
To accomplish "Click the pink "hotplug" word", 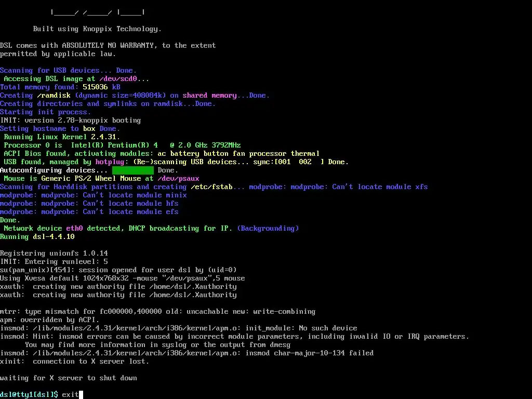I will 110,162.
